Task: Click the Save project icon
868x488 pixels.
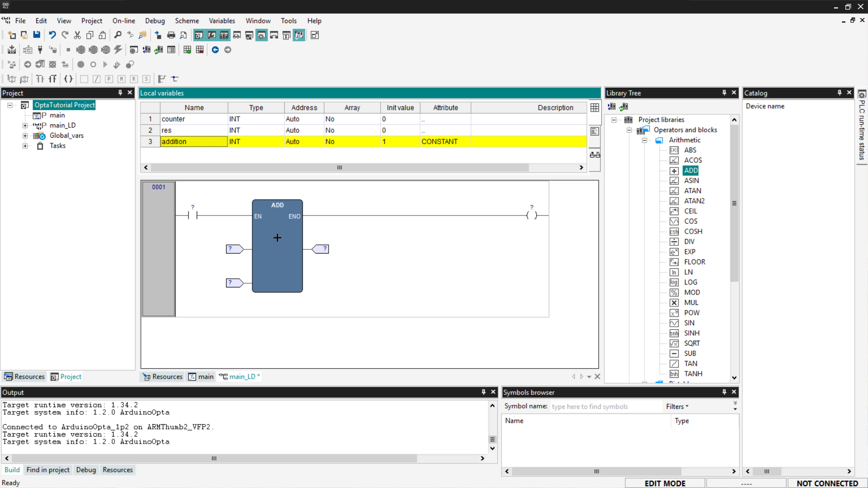Action: point(37,35)
